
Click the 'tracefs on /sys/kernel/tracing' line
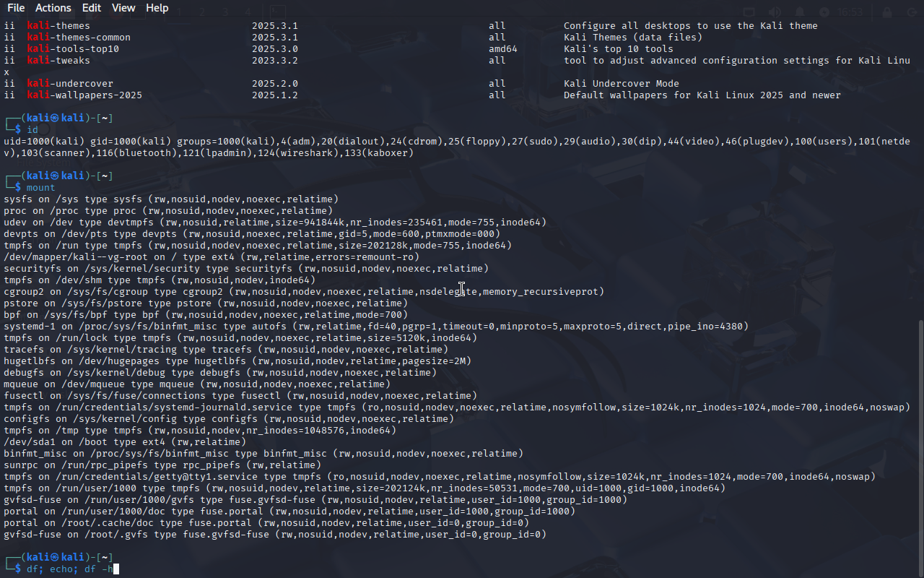(x=226, y=350)
